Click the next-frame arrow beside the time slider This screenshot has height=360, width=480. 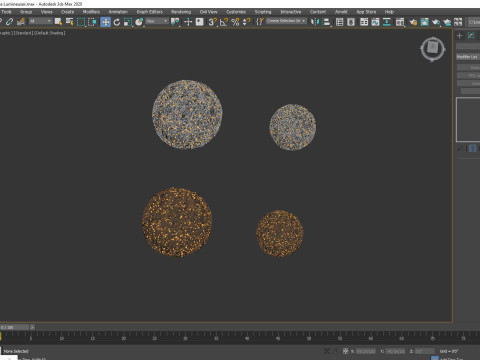click(32, 327)
